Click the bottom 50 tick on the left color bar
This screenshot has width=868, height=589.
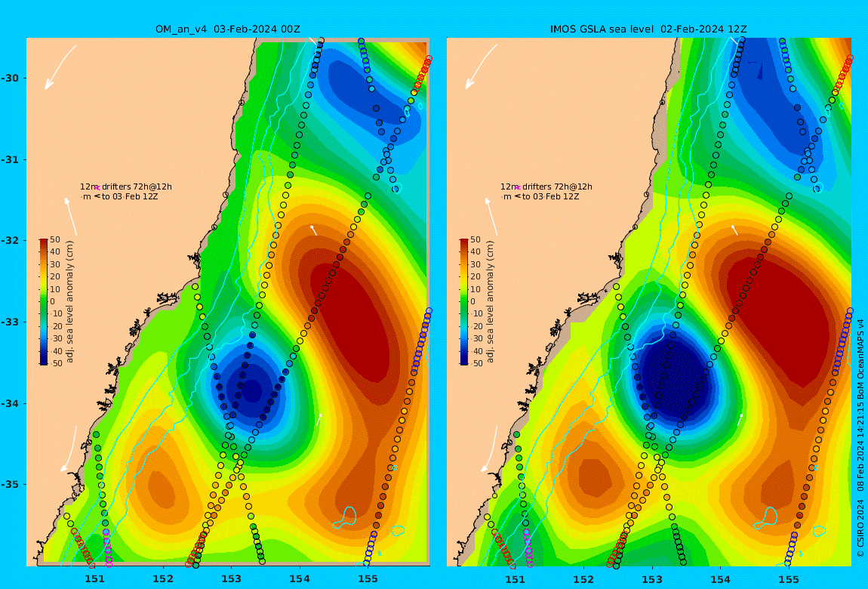coord(55,364)
